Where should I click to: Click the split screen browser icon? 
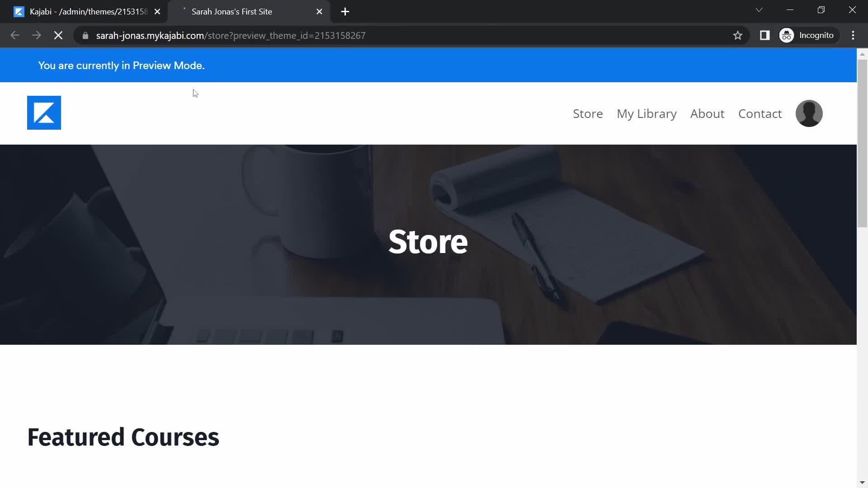765,34
